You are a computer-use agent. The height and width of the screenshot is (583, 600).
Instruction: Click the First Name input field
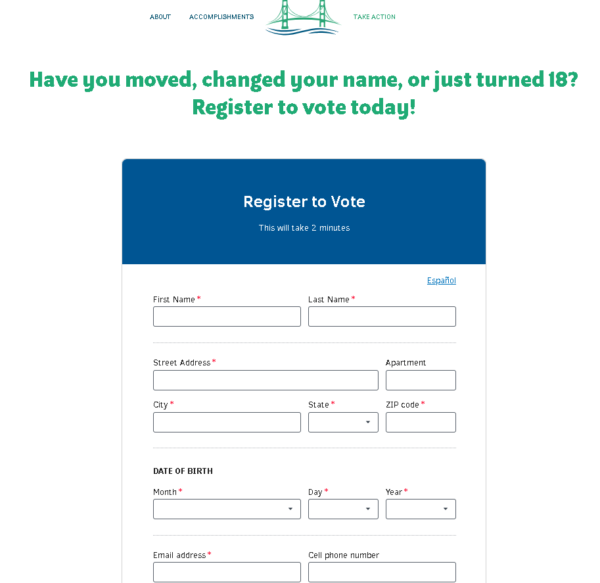coord(227,317)
